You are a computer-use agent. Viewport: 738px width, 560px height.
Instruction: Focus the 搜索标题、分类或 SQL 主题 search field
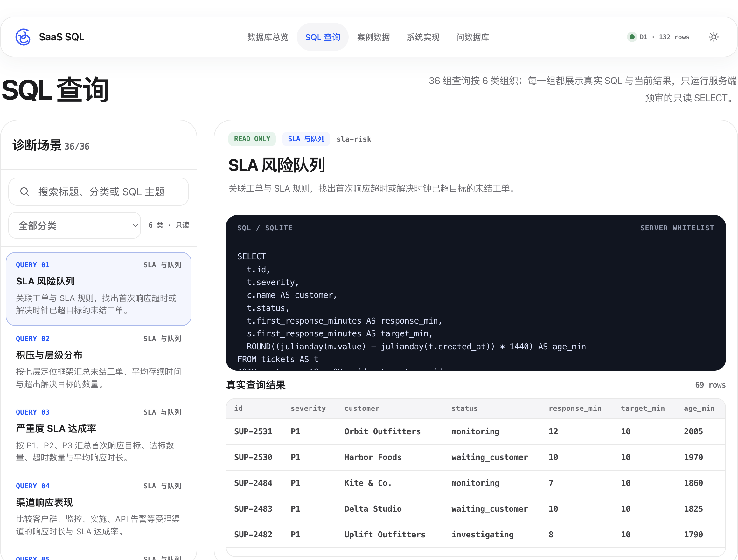tap(98, 192)
